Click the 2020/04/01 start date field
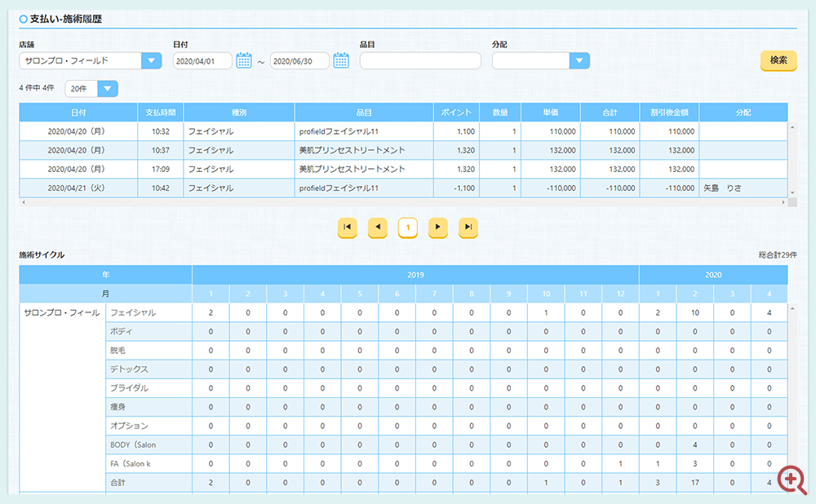 pyautogui.click(x=202, y=60)
